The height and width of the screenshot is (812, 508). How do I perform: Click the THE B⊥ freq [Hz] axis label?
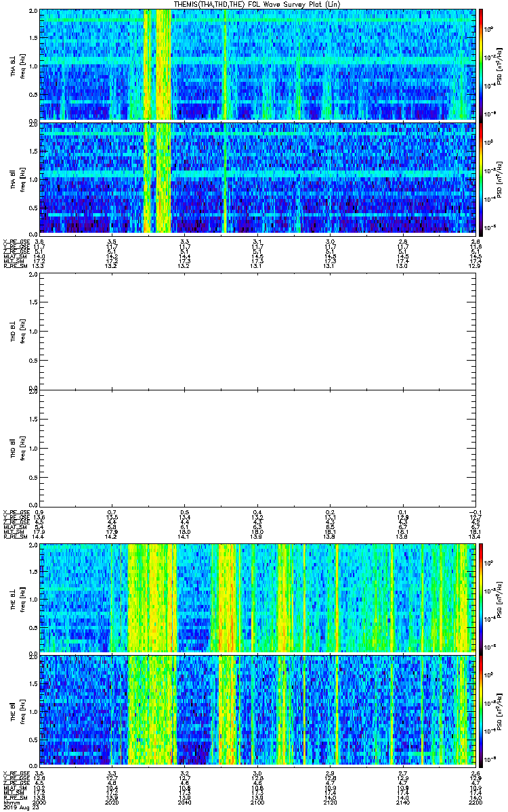(23, 598)
